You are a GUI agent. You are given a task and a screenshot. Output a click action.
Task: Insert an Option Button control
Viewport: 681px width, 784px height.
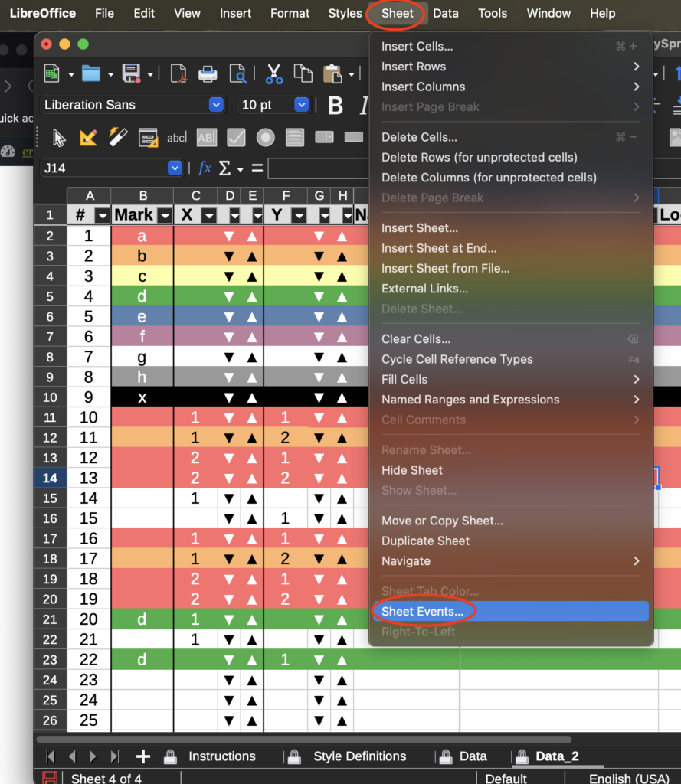(264, 138)
